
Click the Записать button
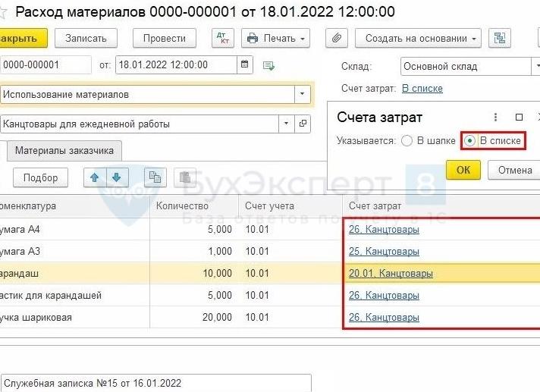(x=86, y=38)
